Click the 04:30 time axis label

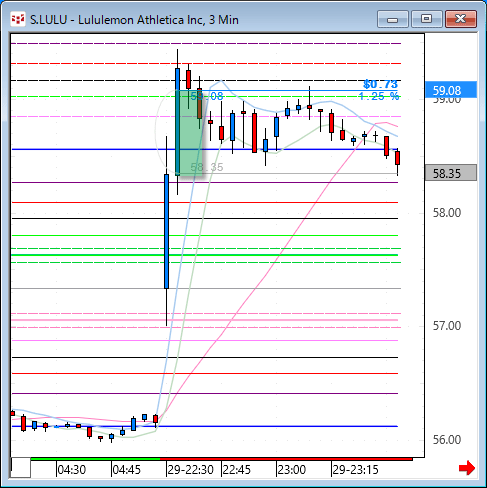[72, 470]
